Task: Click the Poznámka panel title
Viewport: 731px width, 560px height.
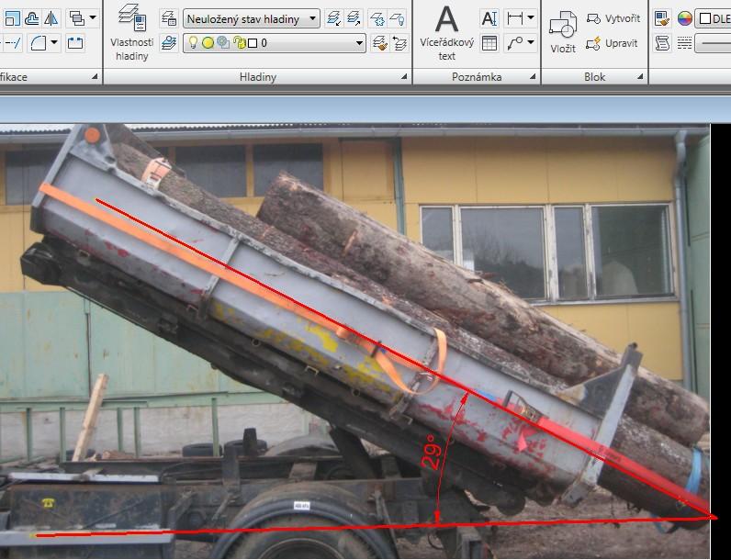Action: pos(477,77)
